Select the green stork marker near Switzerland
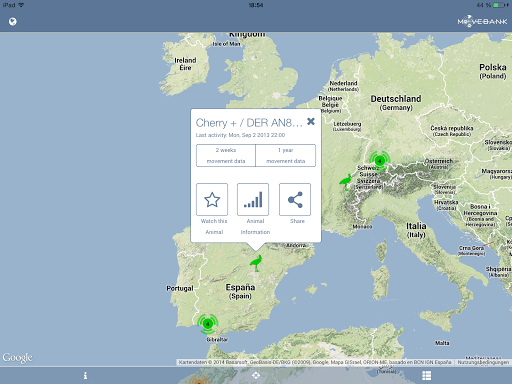Screen dimensions: 512x384 pos(346,182)
